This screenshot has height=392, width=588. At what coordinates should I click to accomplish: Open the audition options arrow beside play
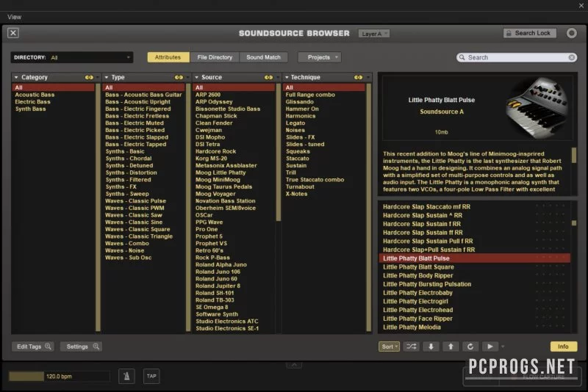pyautogui.click(x=503, y=346)
